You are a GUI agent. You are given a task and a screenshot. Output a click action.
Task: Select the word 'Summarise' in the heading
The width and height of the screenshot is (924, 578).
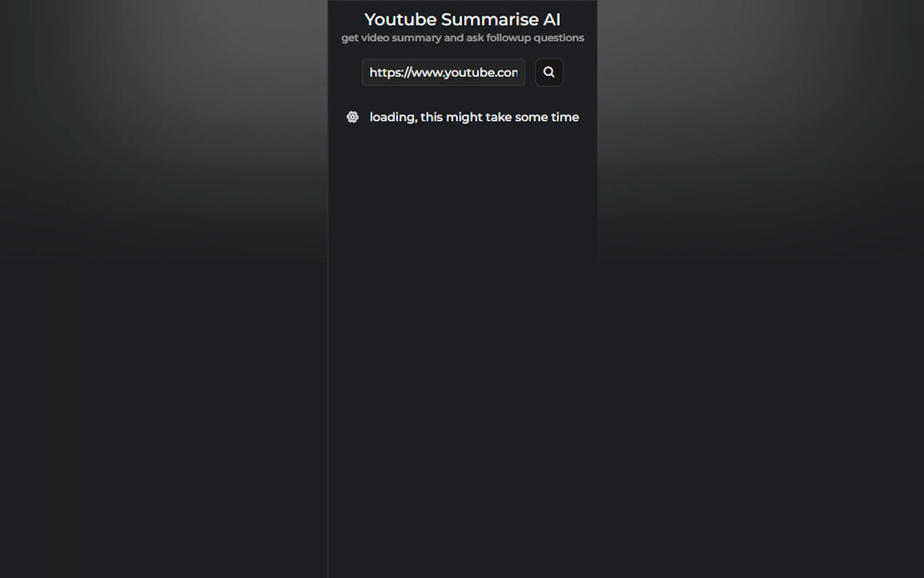489,20
